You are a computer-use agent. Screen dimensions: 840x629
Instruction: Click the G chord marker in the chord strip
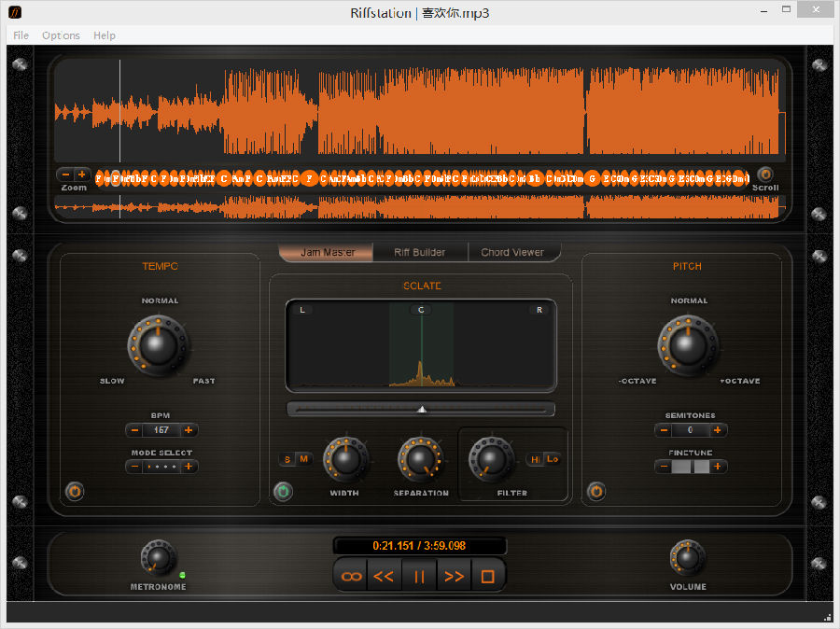592,178
